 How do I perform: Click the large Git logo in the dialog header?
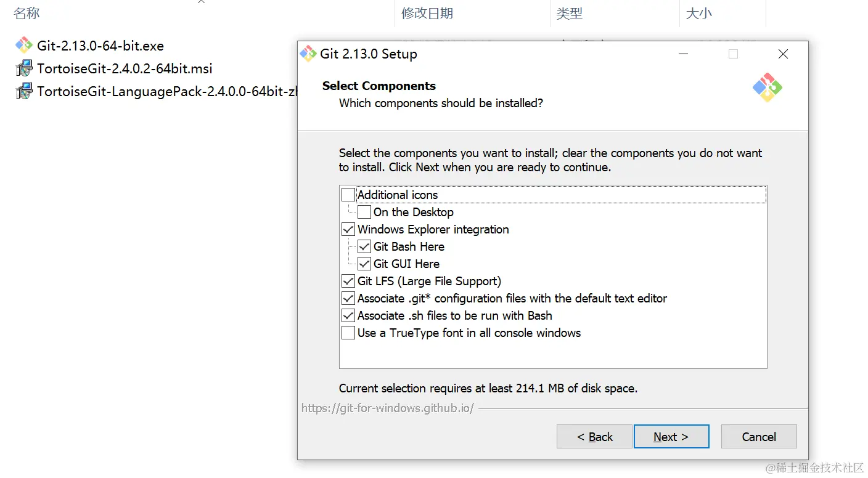click(767, 87)
